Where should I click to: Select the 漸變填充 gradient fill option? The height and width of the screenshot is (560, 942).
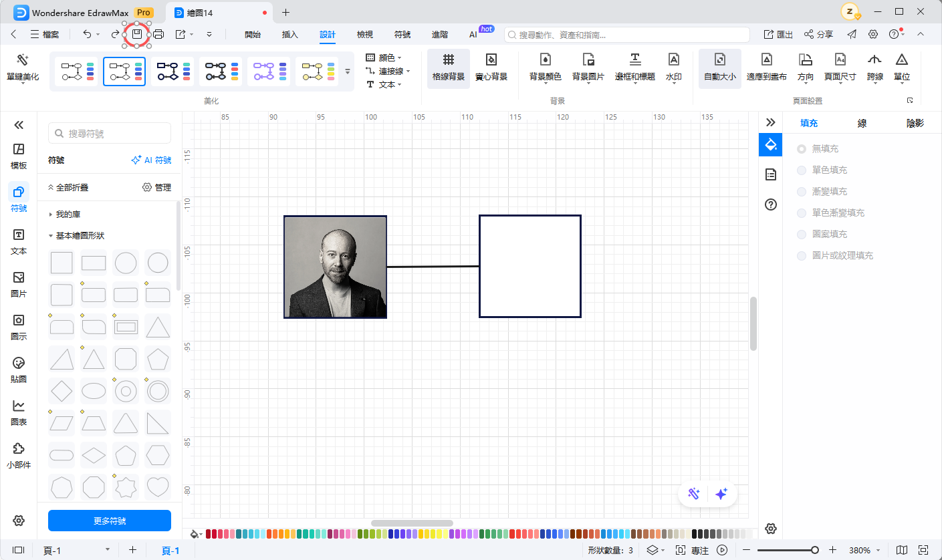tap(802, 192)
